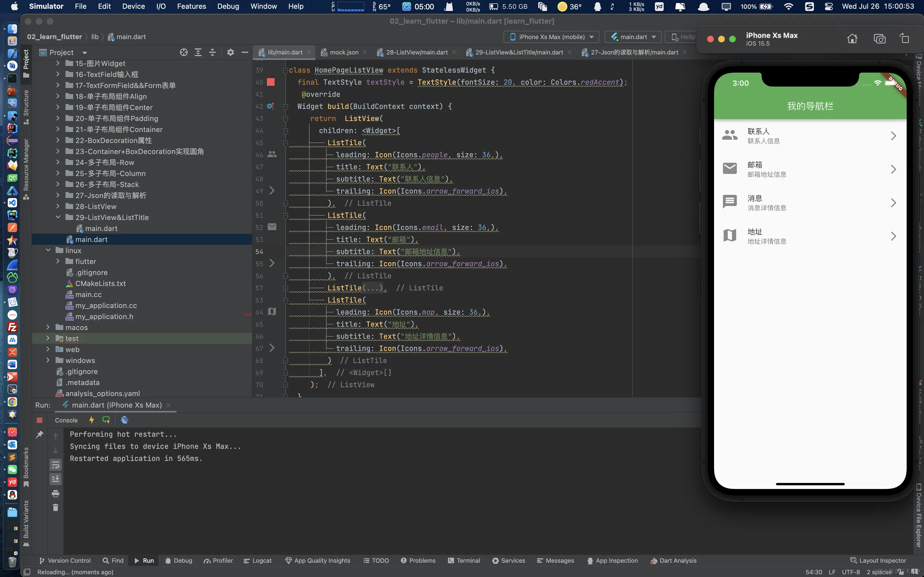Clear console with trash icon
Image resolution: width=924 pixels, height=577 pixels.
[x=56, y=508]
